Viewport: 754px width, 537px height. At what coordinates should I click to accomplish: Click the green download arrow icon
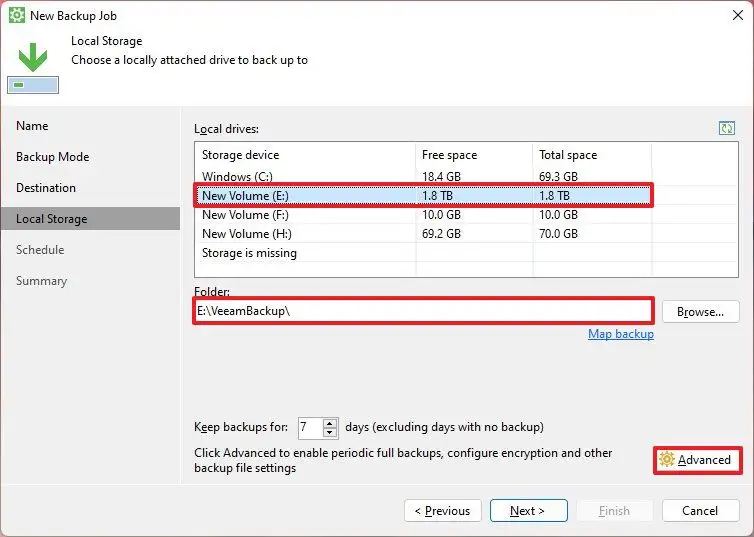click(x=33, y=58)
